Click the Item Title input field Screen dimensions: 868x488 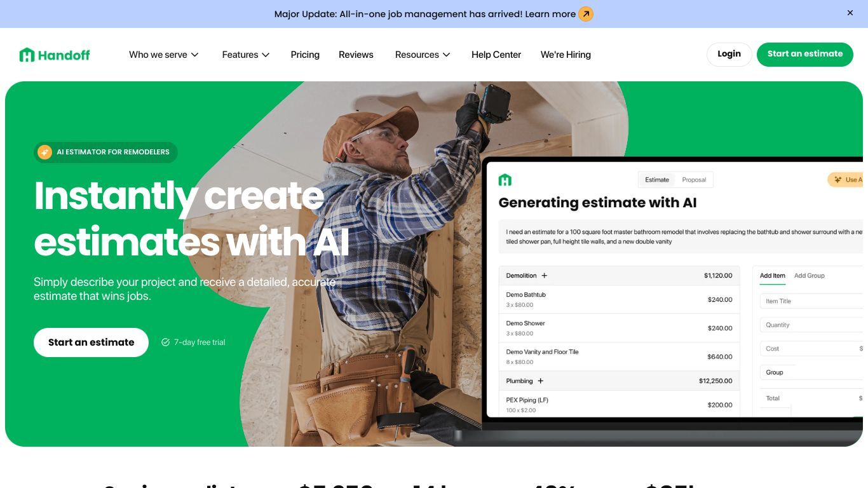pyautogui.click(x=811, y=301)
